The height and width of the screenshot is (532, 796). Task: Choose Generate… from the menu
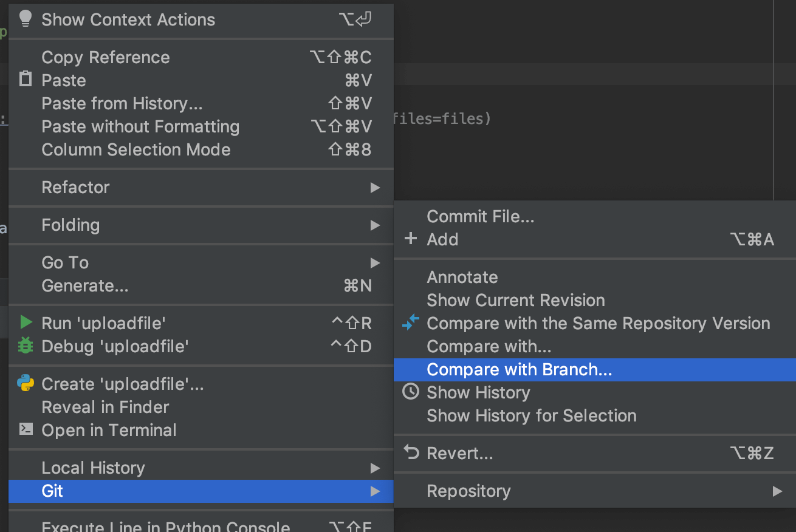coord(201,285)
